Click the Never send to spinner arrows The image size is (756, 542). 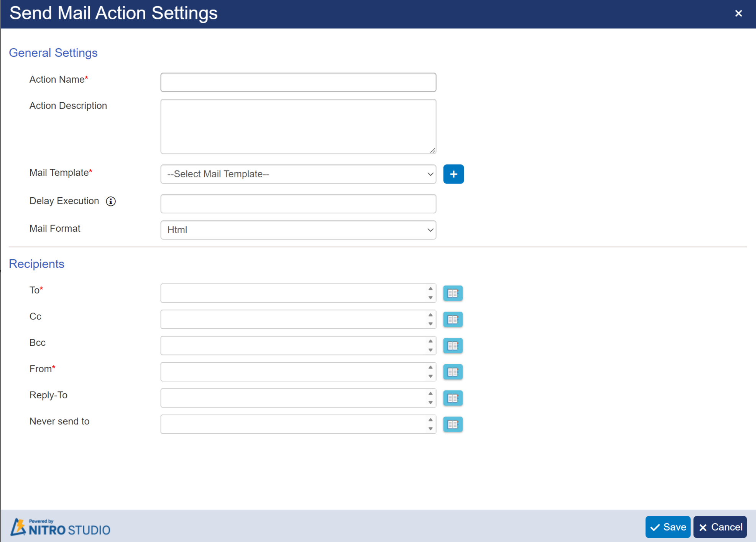coord(431,424)
